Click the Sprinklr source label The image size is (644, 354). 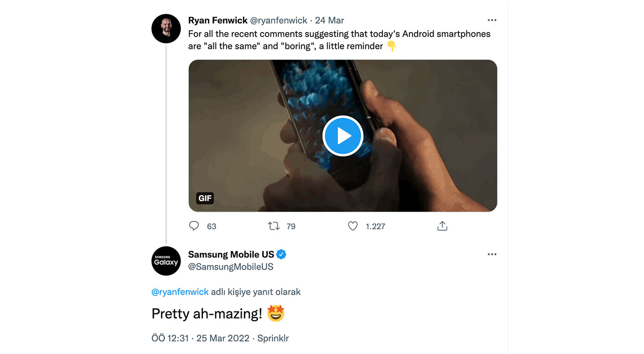(x=273, y=338)
